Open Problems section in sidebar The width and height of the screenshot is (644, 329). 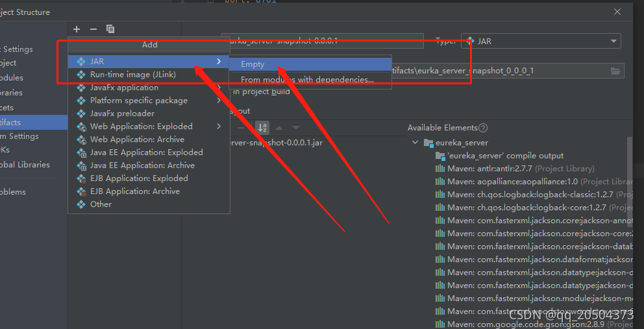pos(13,192)
